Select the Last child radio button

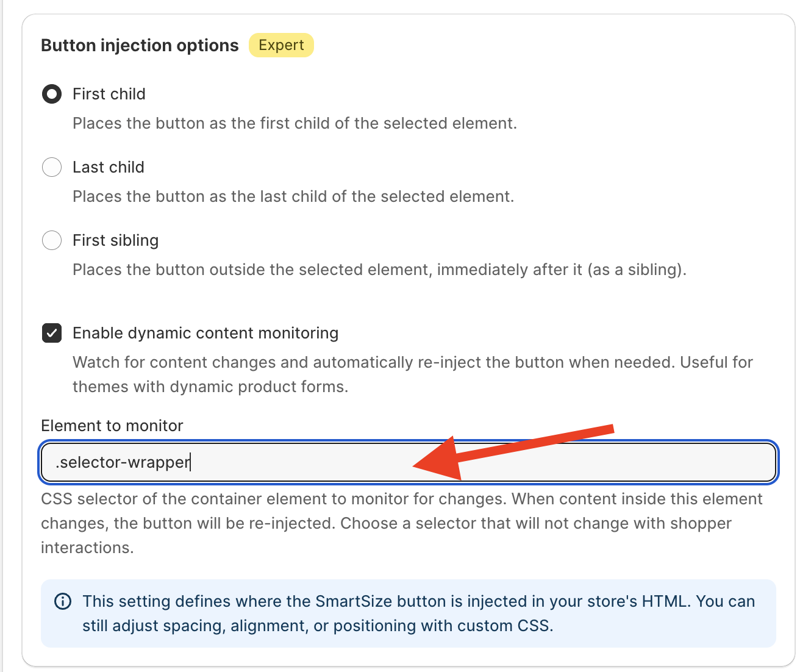point(52,167)
